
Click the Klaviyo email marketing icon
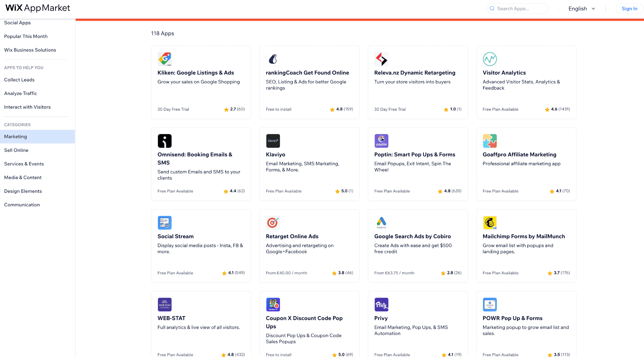pyautogui.click(x=272, y=141)
